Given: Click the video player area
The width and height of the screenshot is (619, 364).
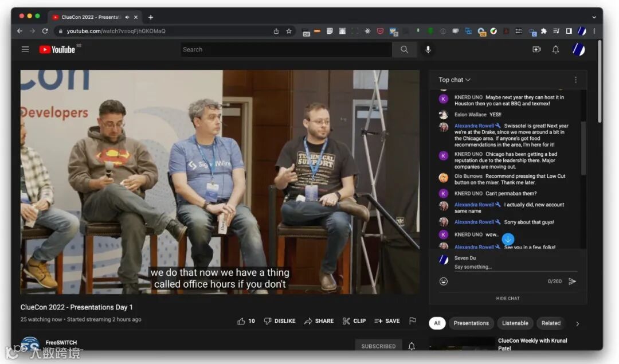Looking at the screenshot, I should (x=220, y=182).
